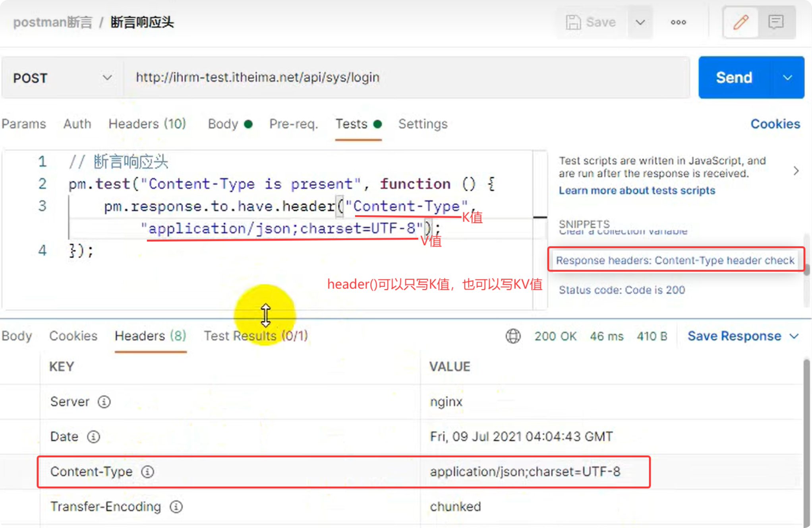Expand the Send button dropdown arrow

[x=787, y=78]
